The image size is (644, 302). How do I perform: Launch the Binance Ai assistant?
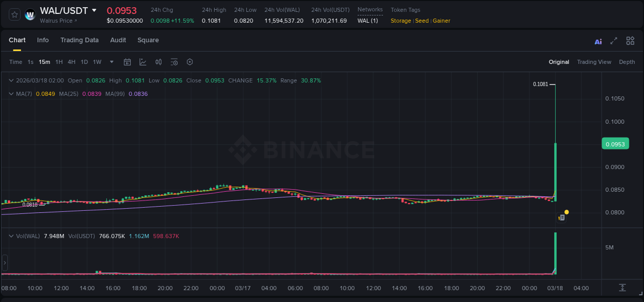(598, 40)
